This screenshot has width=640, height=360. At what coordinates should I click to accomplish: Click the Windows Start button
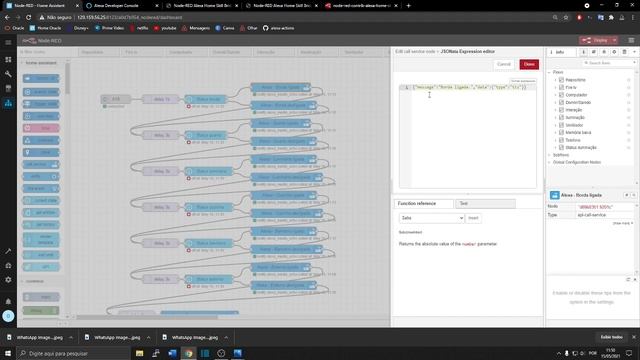point(8,353)
